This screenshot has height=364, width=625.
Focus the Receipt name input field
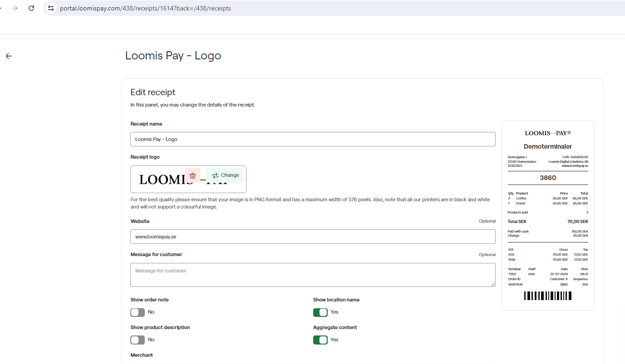pyautogui.click(x=312, y=139)
